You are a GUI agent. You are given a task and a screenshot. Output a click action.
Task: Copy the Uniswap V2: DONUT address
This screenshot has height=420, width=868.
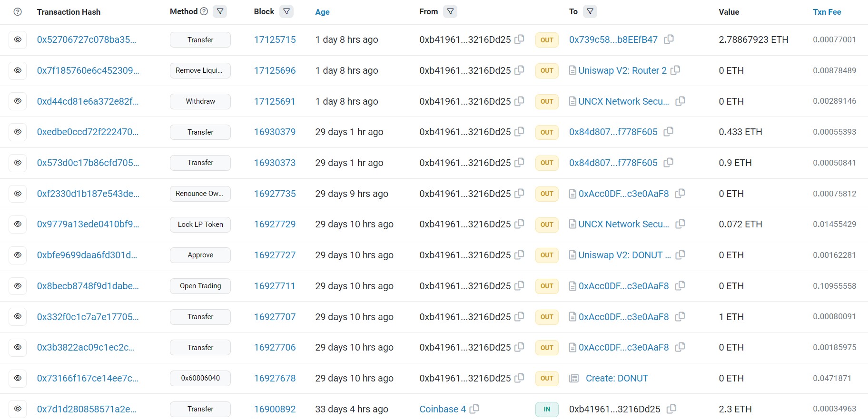(x=681, y=255)
